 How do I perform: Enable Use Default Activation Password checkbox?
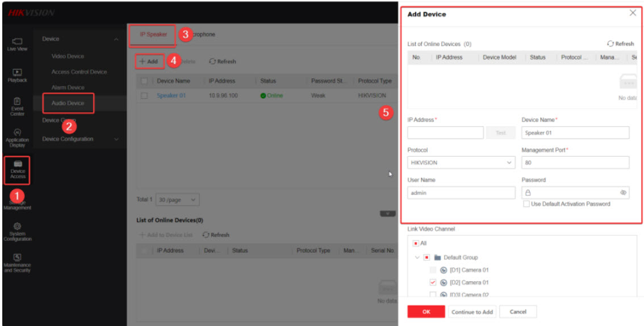pyautogui.click(x=526, y=204)
